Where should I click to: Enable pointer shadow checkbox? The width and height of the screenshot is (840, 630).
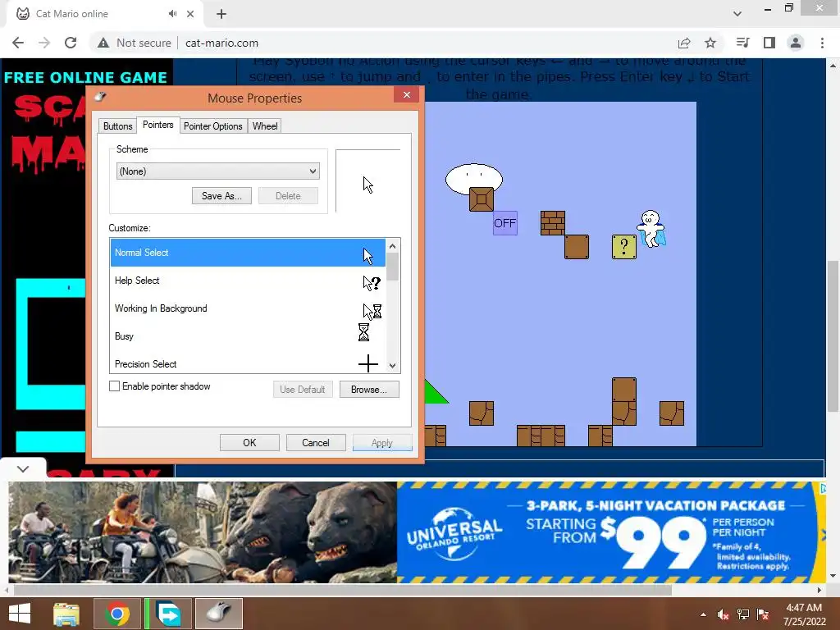coord(115,386)
